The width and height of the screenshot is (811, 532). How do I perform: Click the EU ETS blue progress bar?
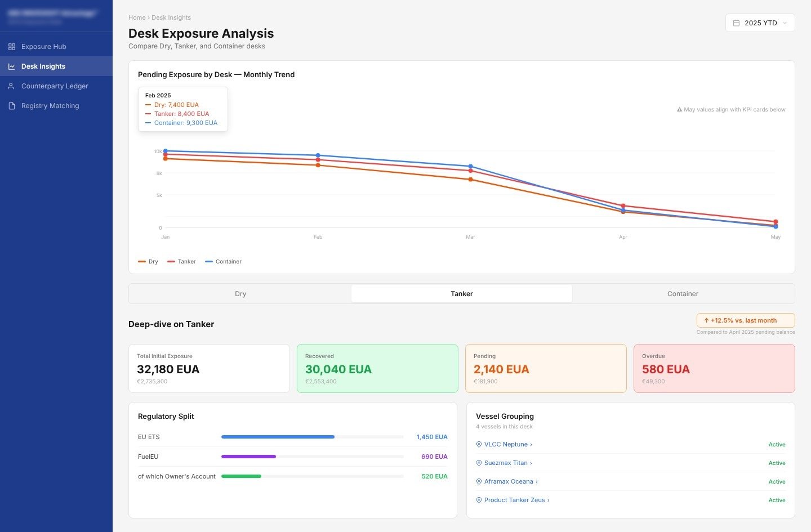(x=278, y=437)
